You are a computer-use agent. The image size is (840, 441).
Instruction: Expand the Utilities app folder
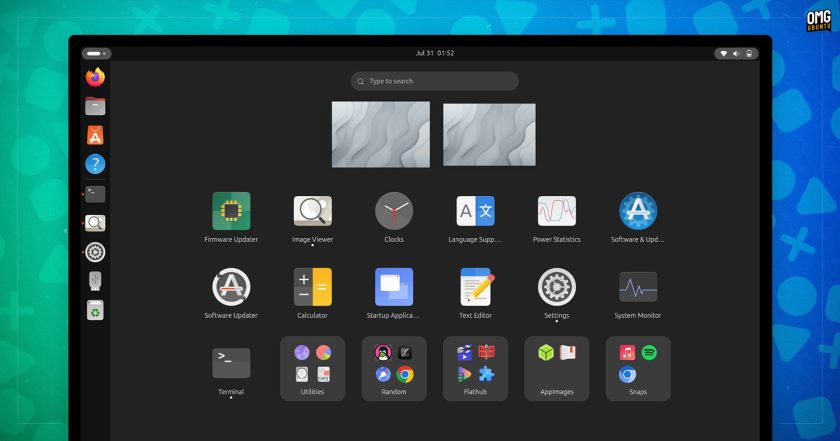point(312,369)
